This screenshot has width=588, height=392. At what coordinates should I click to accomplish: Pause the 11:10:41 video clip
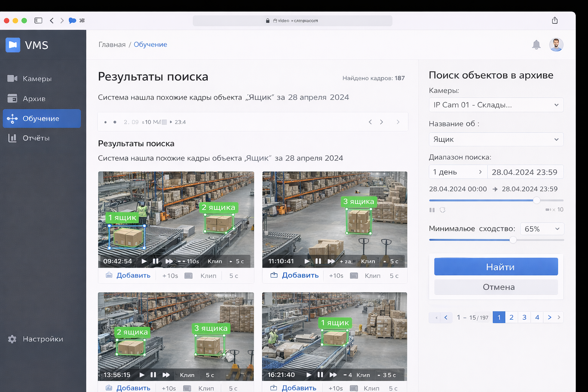[318, 261]
